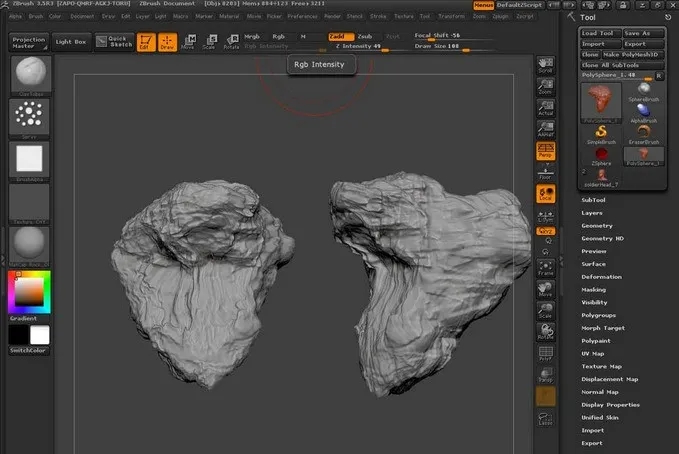This screenshot has width=679, height=454.
Task: Open the Document menu
Action: (x=82, y=16)
